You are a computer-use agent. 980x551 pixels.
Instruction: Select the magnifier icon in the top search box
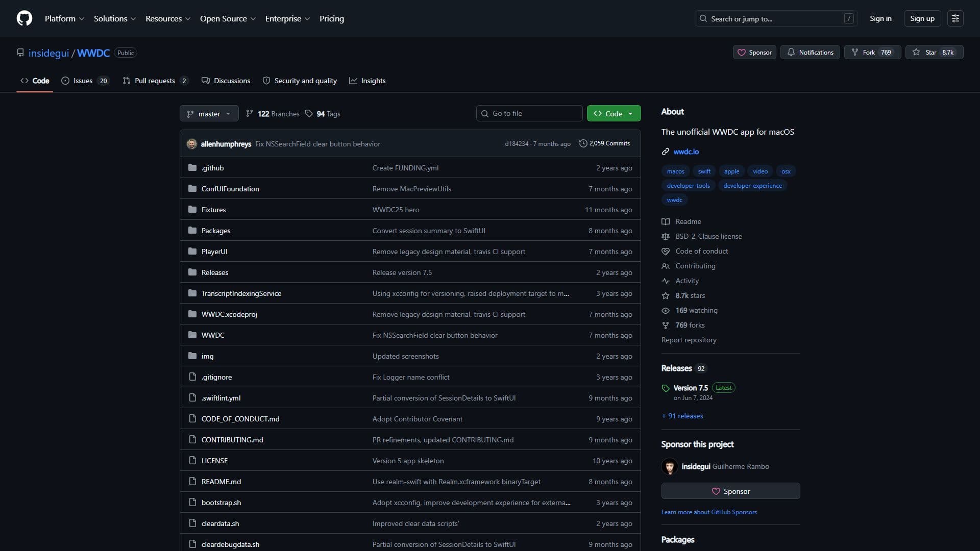pyautogui.click(x=703, y=18)
